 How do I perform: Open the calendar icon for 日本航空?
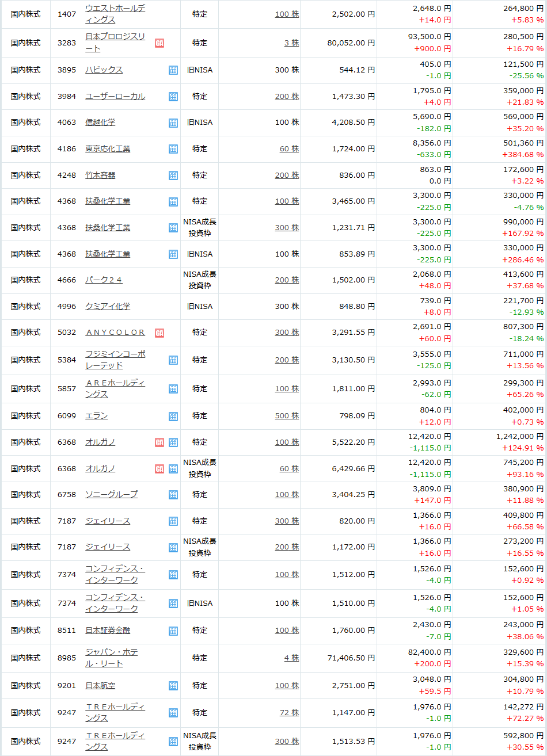click(x=173, y=686)
